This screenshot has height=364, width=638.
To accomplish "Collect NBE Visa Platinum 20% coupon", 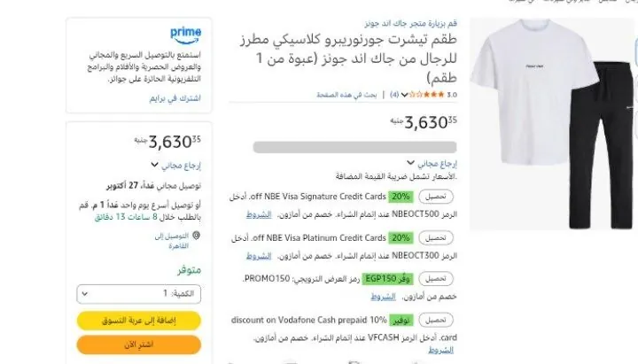I will [x=436, y=238].
